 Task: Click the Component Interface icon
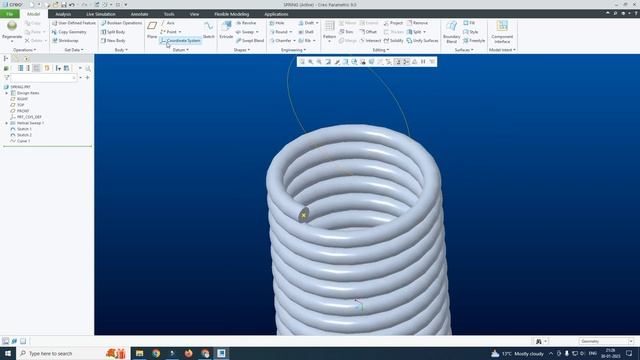502,32
